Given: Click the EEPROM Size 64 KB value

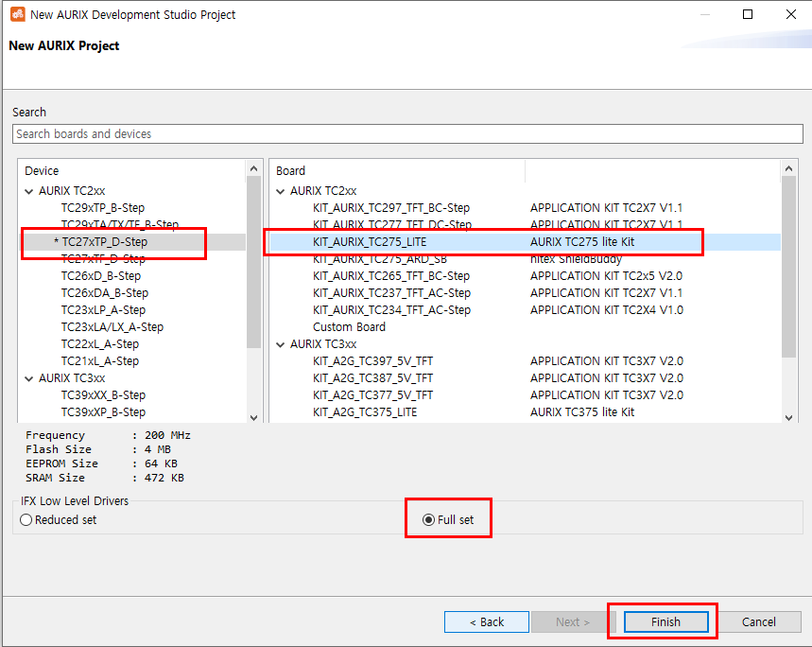Looking at the screenshot, I should pyautogui.click(x=161, y=463).
